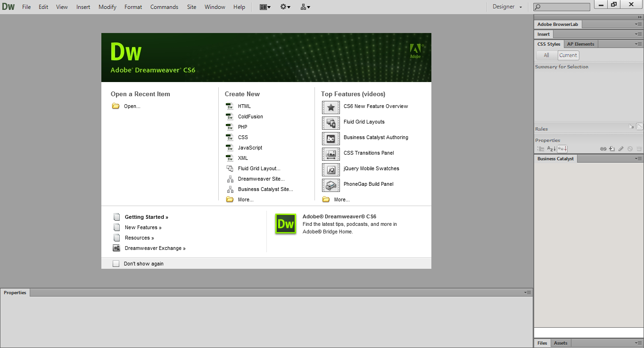Click the PHP document icon
The width and height of the screenshot is (644, 348).
tap(230, 127)
